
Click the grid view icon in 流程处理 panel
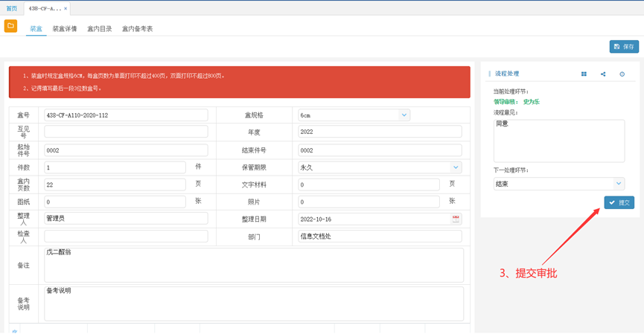click(x=584, y=74)
